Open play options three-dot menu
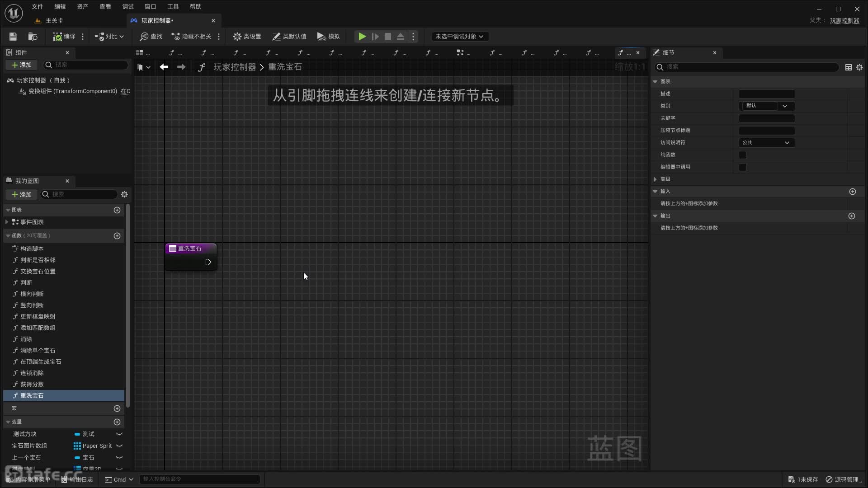 coord(413,37)
